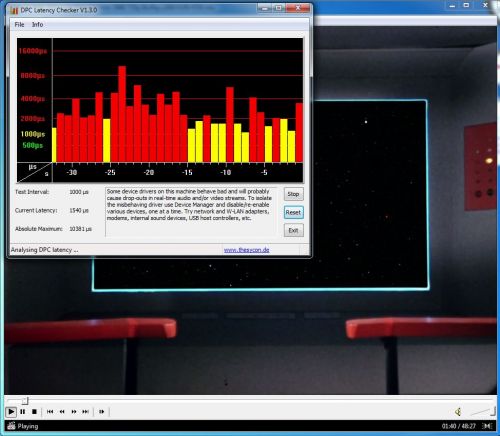Click the Play button in the media player
500x436 pixels.
[11, 412]
